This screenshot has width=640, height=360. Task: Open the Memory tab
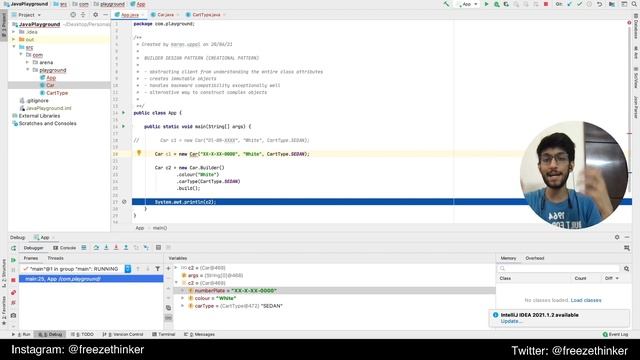tap(508, 258)
